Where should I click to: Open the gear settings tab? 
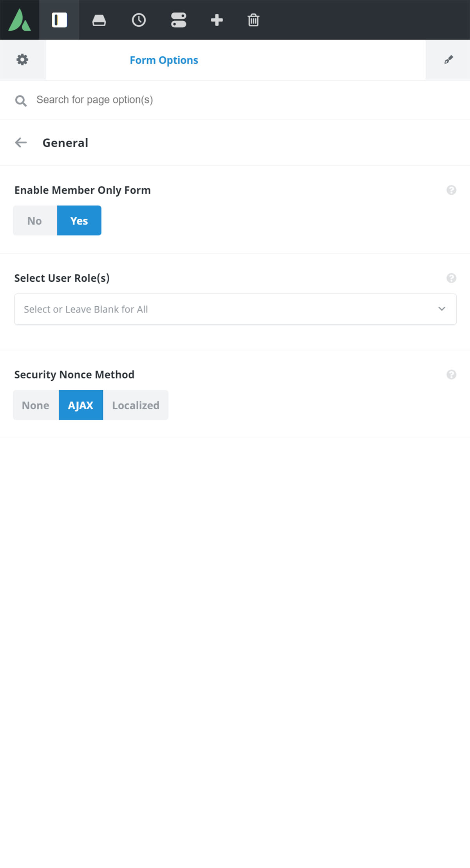22,60
